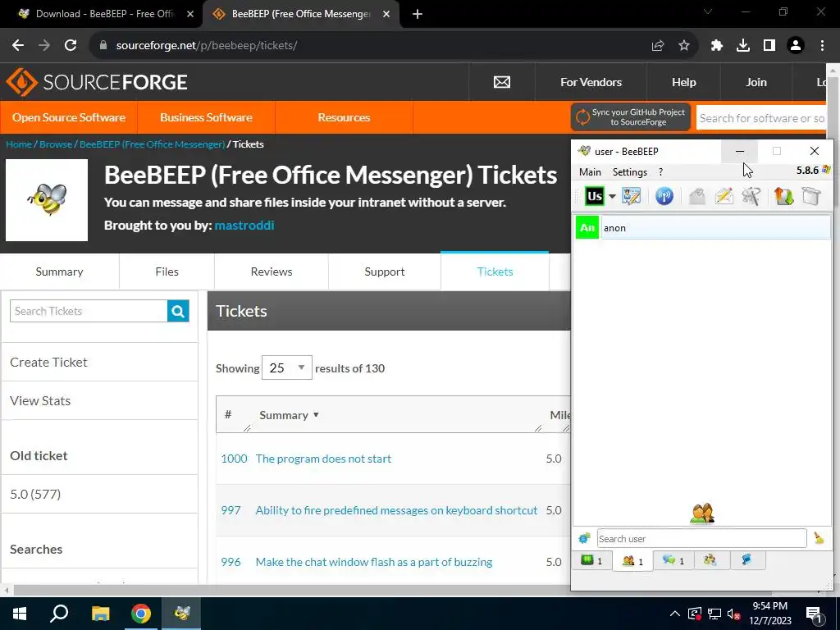Open View Stats in the sidebar
This screenshot has width=840, height=630.
point(40,400)
